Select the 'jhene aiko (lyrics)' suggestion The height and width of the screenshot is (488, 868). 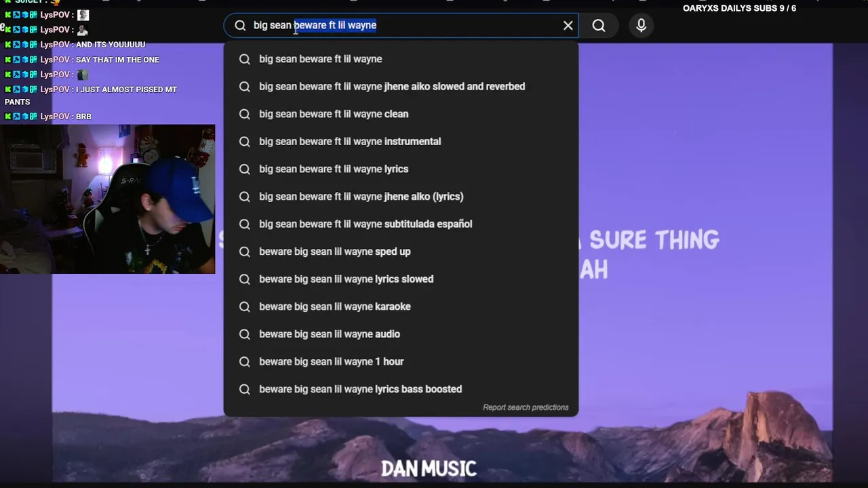click(401, 197)
